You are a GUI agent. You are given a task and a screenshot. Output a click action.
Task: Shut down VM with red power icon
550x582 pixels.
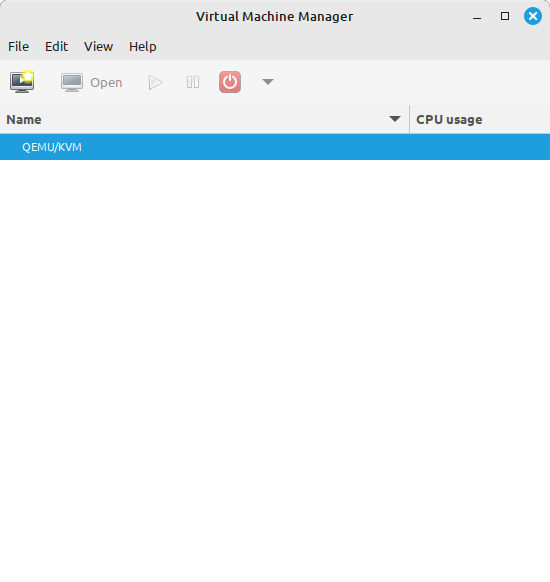tap(230, 82)
